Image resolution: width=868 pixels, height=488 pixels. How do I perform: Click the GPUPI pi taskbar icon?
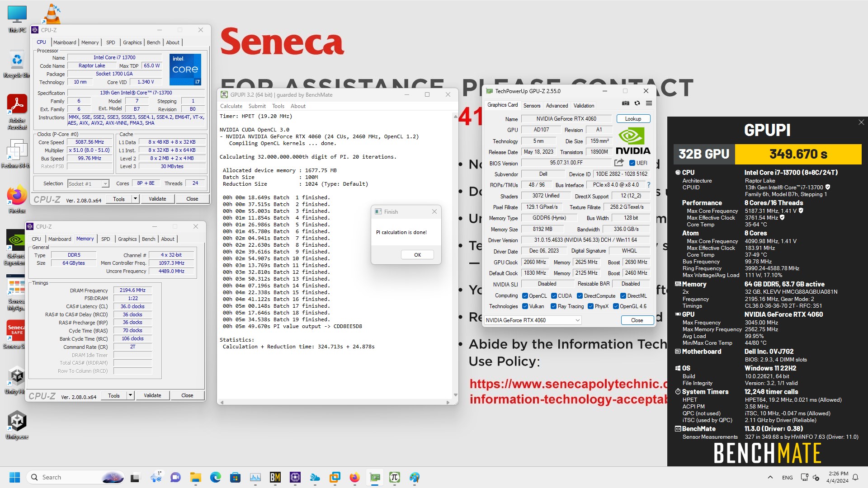coord(395,477)
